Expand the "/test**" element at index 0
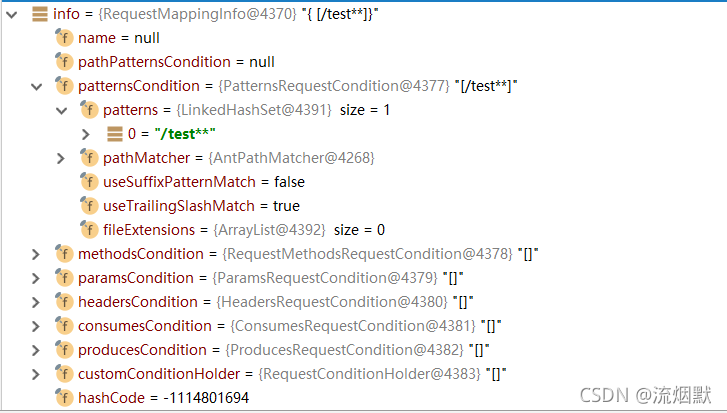727x413 pixels. (86, 134)
